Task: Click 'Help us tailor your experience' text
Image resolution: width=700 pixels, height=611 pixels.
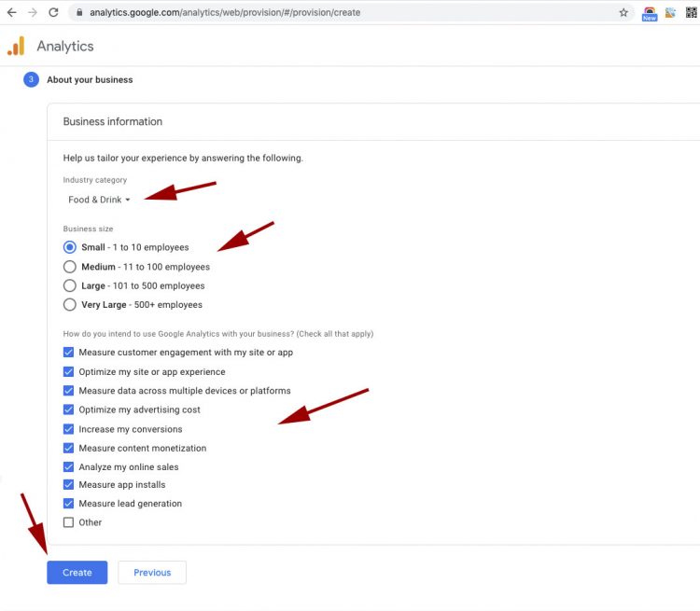Action: tap(183, 158)
